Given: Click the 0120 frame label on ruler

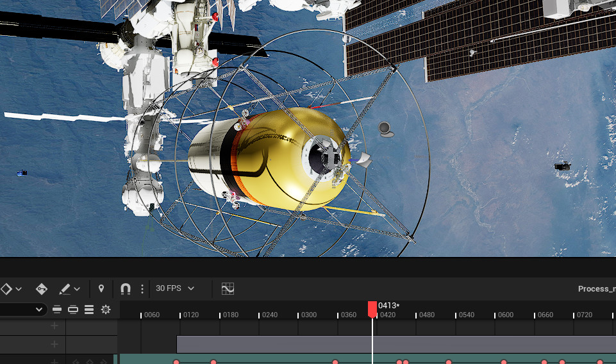Looking at the screenshot, I should (x=191, y=315).
